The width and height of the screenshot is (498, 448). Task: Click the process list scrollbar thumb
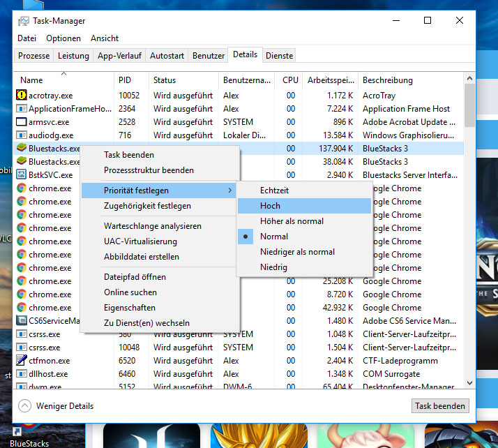[469, 105]
